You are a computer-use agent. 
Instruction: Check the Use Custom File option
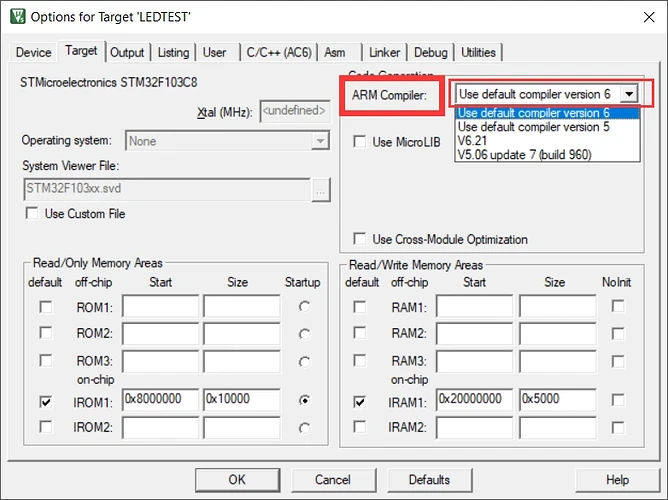click(x=33, y=213)
